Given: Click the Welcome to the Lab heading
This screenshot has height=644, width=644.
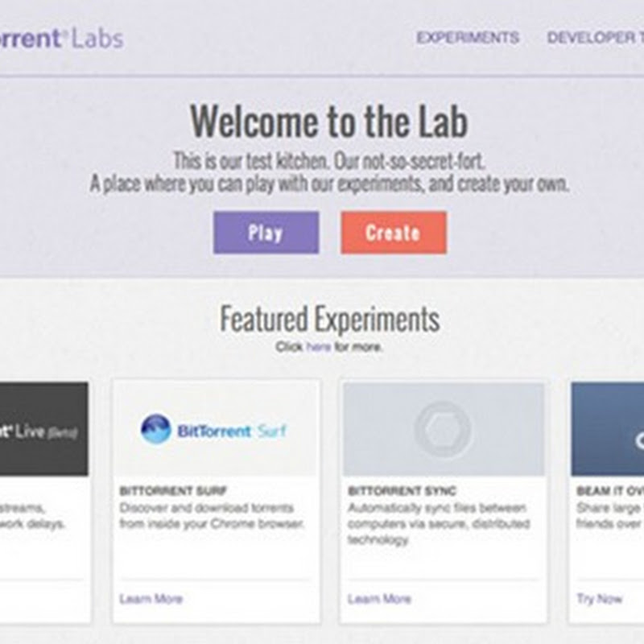Looking at the screenshot, I should coord(329,122).
